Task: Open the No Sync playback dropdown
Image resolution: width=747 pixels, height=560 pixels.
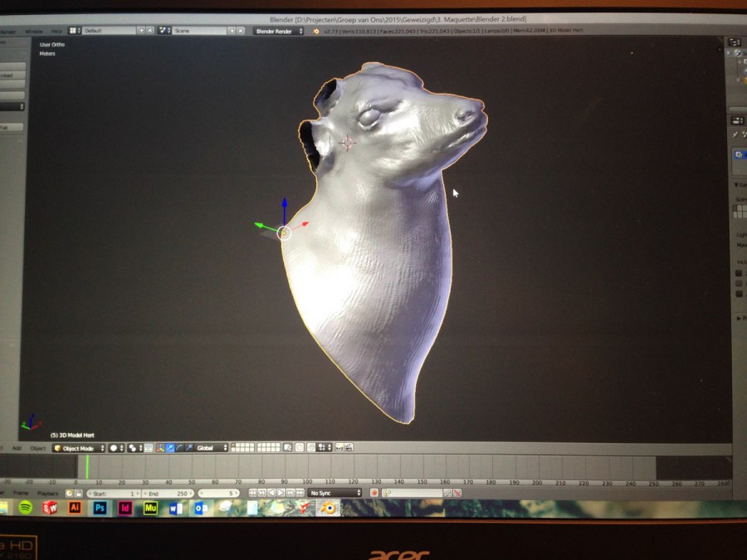Action: tap(334, 493)
